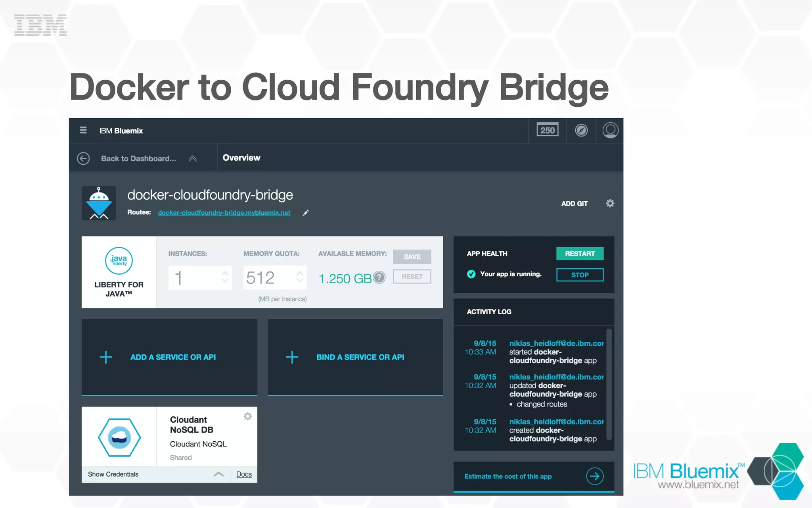Click the app running green checkmark icon

(471, 274)
